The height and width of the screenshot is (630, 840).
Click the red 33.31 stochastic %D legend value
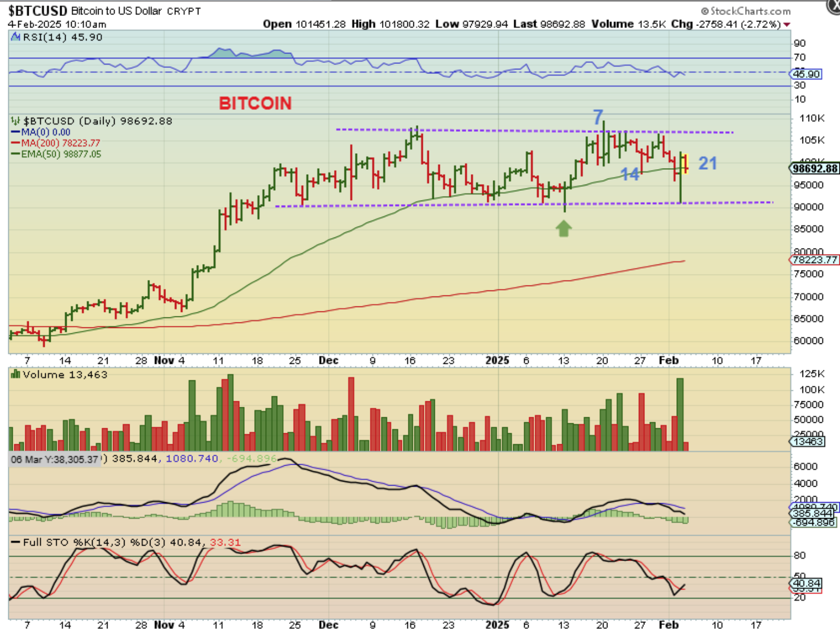[225, 542]
